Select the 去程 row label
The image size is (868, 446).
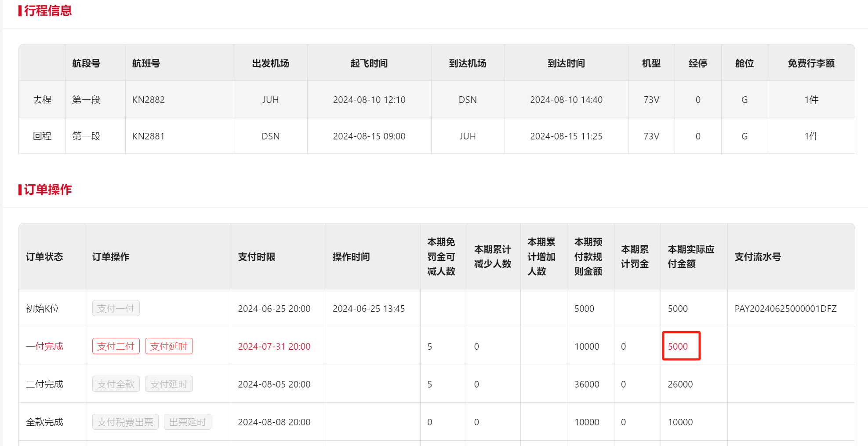click(42, 100)
